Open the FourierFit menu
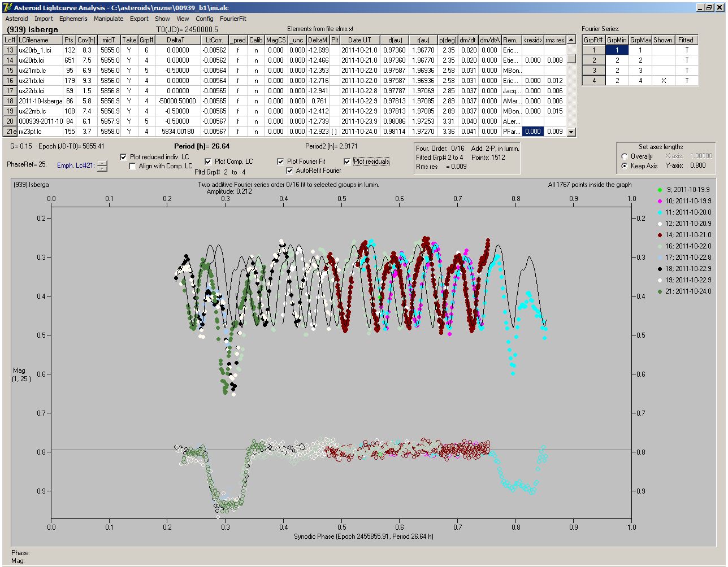 233,19
